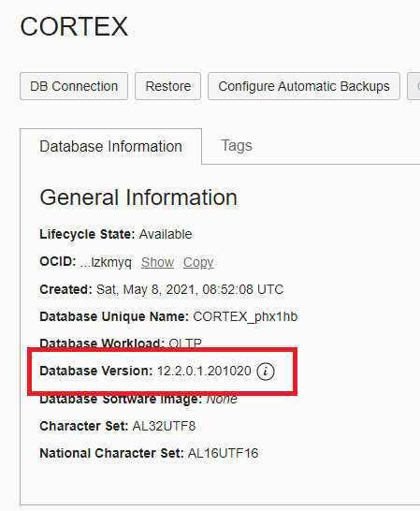Click the partially visible button after Configure Automatic Backups
Screen dimensions: 420x511
[x=413, y=86]
